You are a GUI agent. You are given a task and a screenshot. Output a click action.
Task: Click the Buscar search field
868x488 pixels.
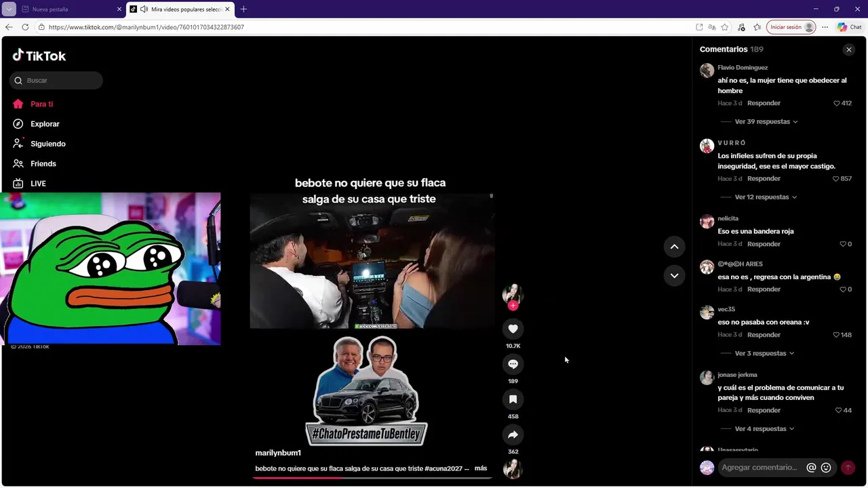[x=56, y=81]
